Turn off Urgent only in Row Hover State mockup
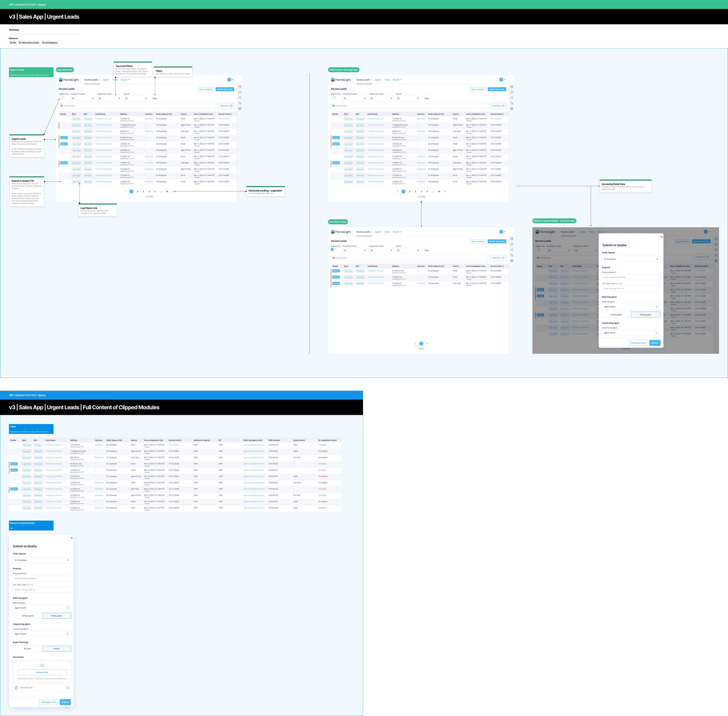The width and height of the screenshot is (728, 716). click(334, 249)
